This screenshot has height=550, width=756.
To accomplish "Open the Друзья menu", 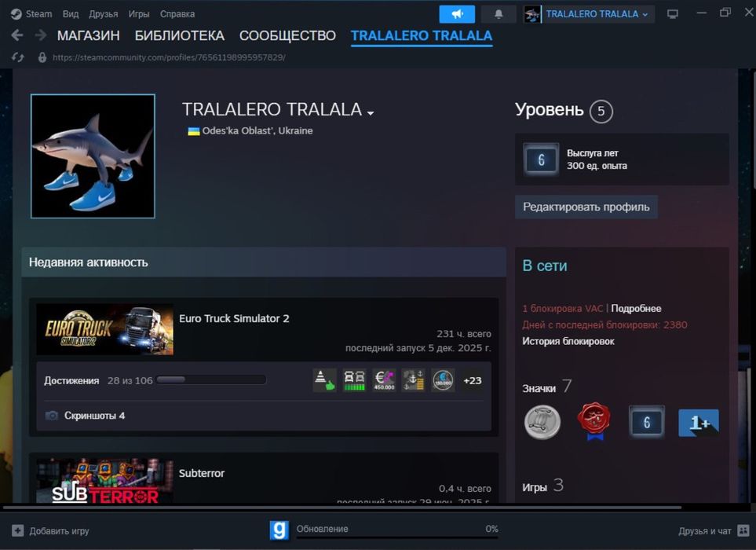I will coord(103,14).
